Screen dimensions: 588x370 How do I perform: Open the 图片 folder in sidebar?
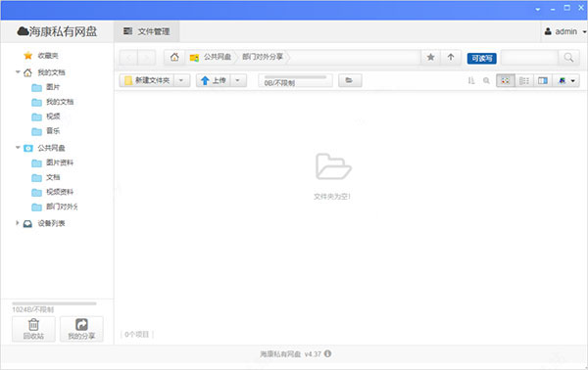pyautogui.click(x=53, y=87)
